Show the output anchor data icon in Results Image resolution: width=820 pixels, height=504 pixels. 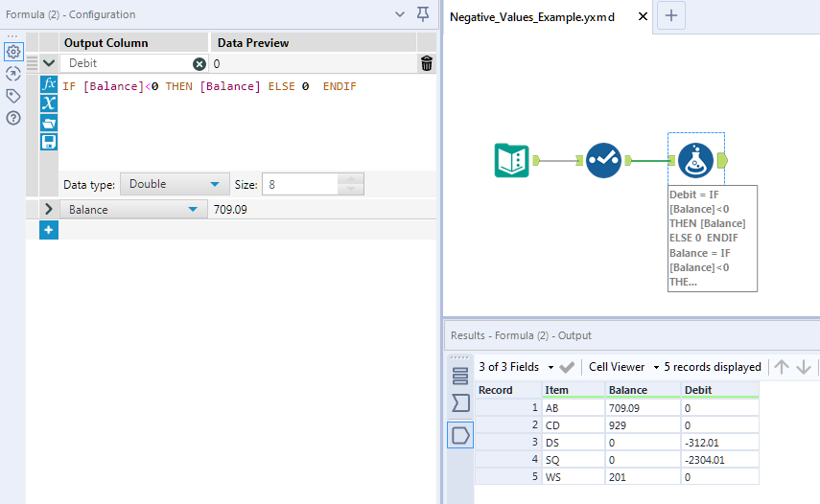point(460,435)
